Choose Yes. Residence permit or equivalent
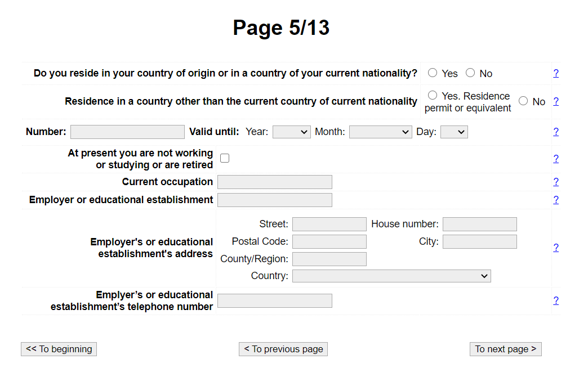This screenshot has width=588, height=386. click(433, 95)
